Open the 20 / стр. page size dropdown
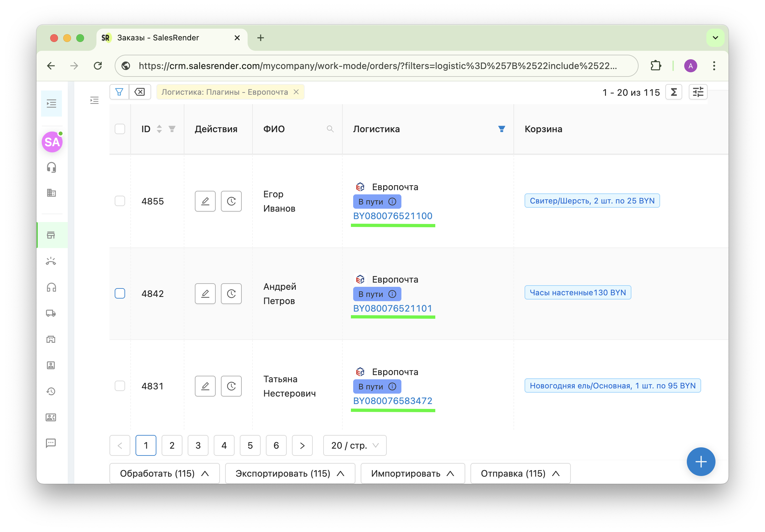 354,445
